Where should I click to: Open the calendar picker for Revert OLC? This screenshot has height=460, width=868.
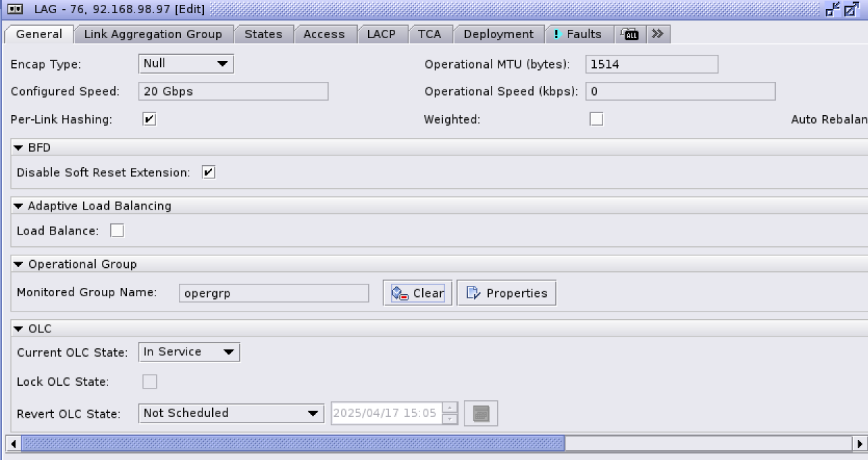[480, 414]
